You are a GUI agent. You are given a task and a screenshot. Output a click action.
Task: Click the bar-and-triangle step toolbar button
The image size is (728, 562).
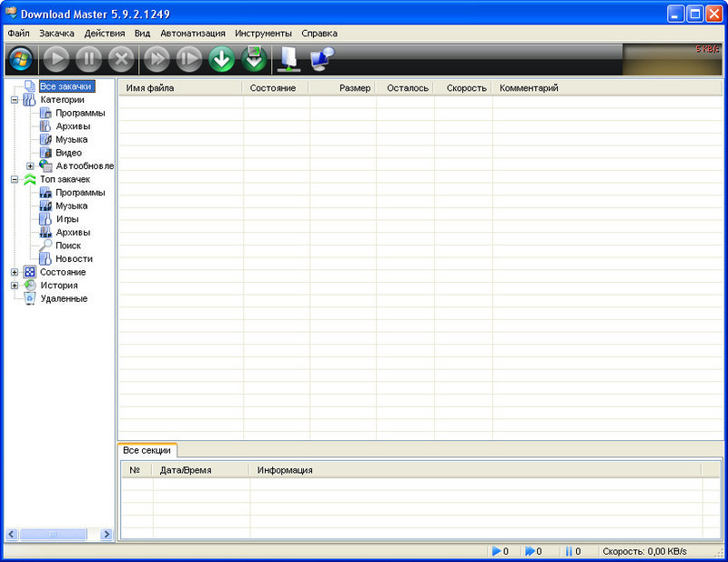[x=189, y=59]
